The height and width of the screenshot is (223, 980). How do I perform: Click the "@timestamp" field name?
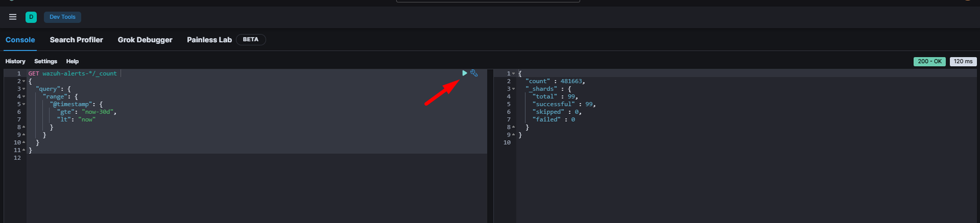70,104
